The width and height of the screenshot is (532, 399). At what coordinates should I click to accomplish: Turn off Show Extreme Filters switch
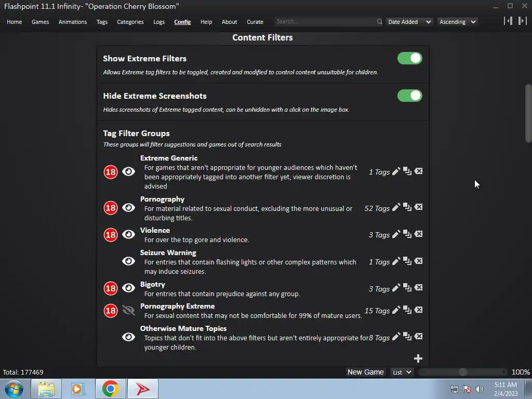(x=409, y=58)
